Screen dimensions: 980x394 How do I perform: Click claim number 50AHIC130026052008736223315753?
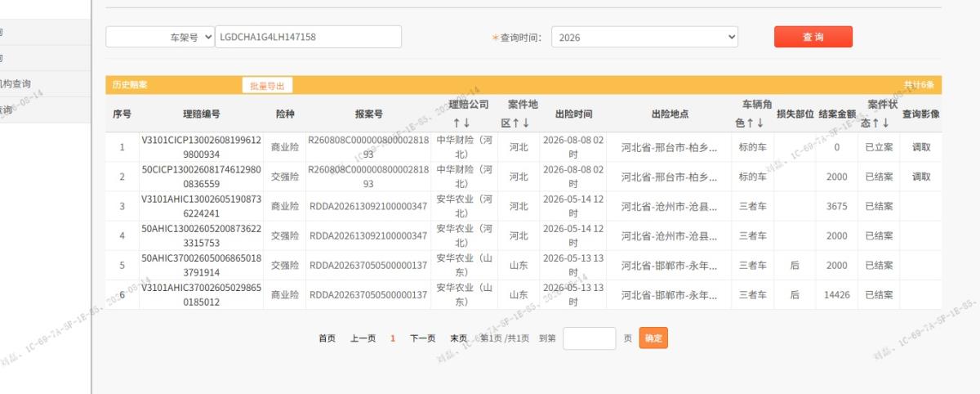tap(201, 235)
